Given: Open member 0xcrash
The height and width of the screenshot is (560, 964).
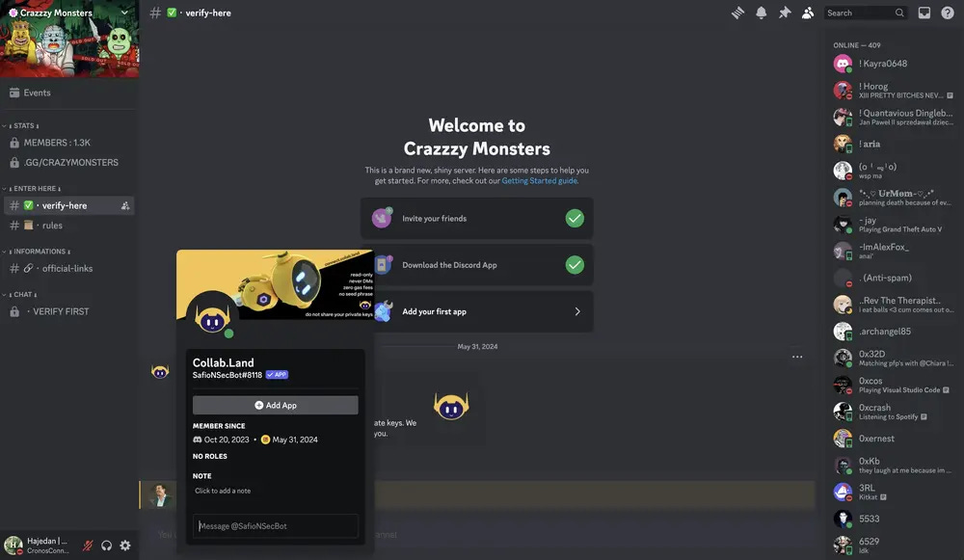Looking at the screenshot, I should (x=894, y=412).
